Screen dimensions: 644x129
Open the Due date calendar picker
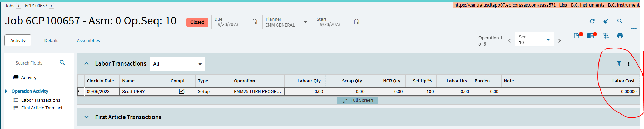[254, 22]
